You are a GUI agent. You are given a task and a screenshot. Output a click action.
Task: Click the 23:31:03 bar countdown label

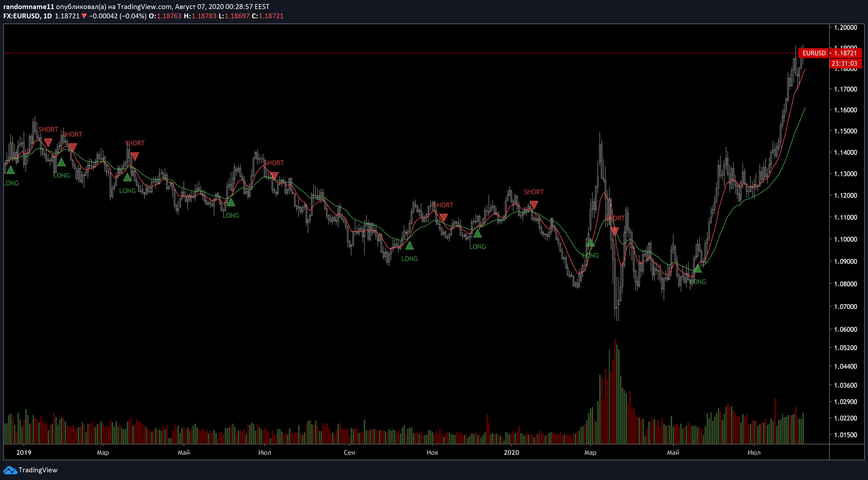pyautogui.click(x=845, y=63)
